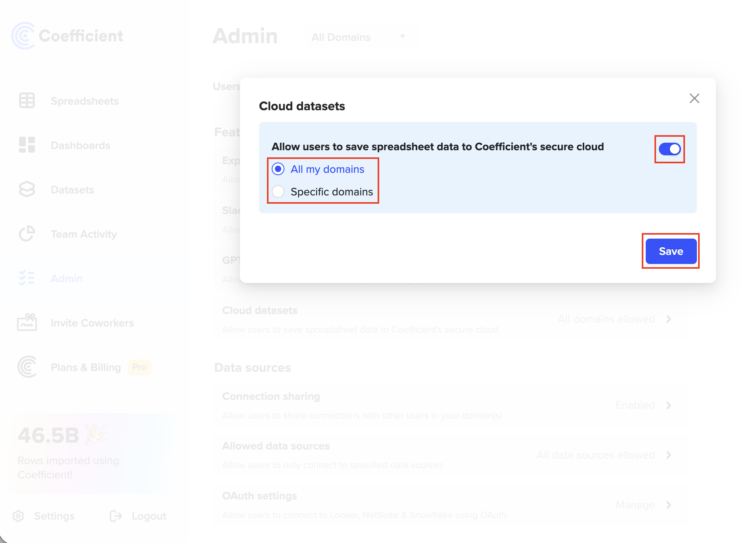Save the cloud datasets settings
This screenshot has width=756, height=543.
pos(671,251)
